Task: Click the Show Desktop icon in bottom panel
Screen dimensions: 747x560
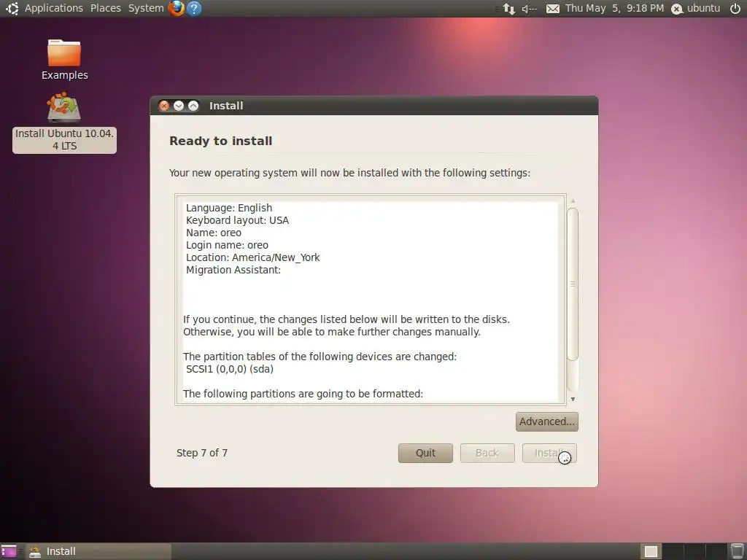Action: point(9,551)
